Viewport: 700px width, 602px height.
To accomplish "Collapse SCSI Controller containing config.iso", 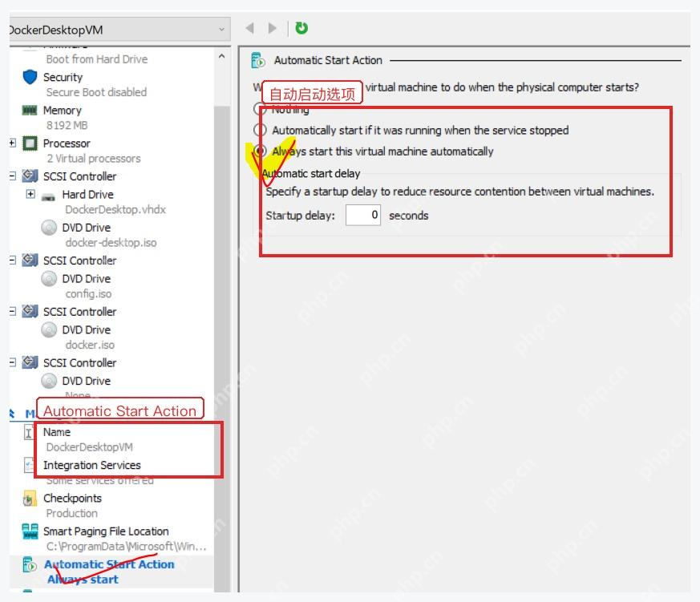I will 12,261.
